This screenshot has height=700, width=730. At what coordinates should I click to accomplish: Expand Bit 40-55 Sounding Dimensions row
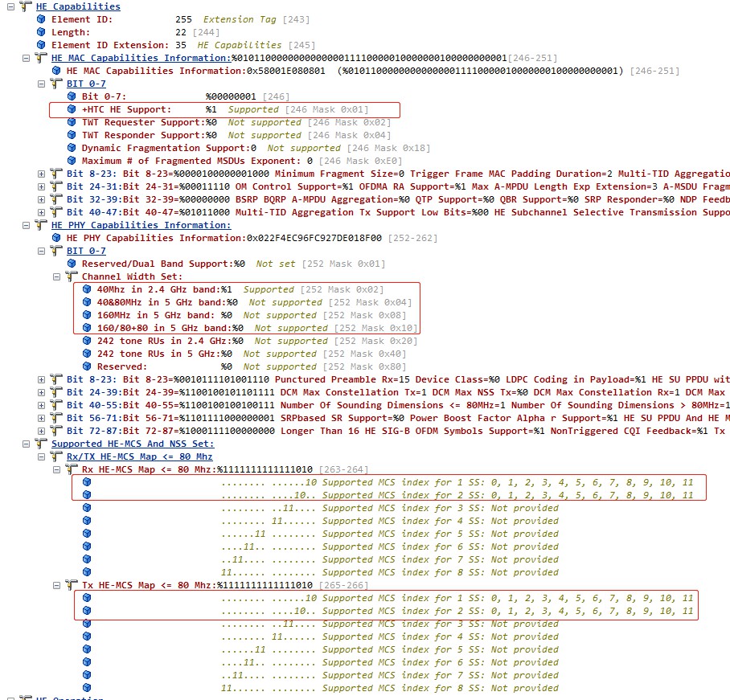click(x=42, y=405)
